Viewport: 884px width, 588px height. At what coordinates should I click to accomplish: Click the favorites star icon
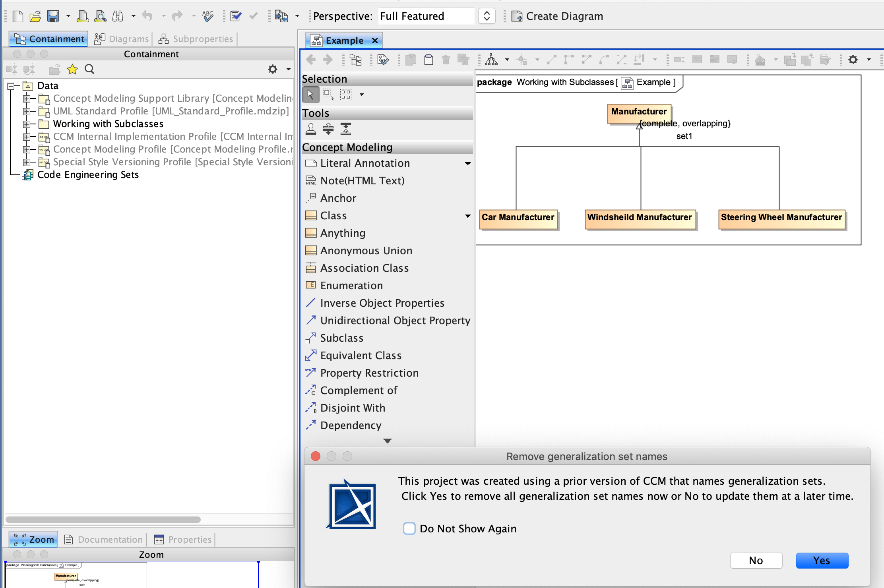72,70
